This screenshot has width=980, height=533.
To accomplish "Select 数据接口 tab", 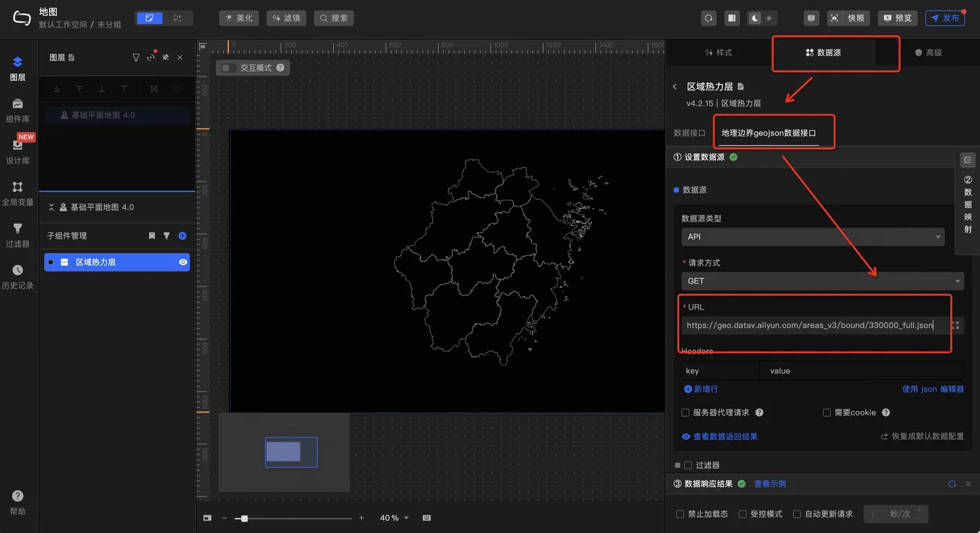I will 689,132.
